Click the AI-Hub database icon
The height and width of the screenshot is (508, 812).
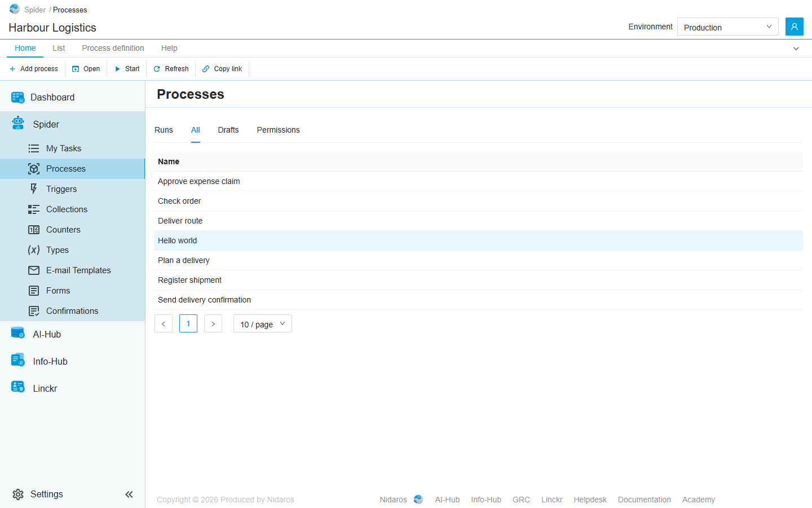click(x=18, y=333)
